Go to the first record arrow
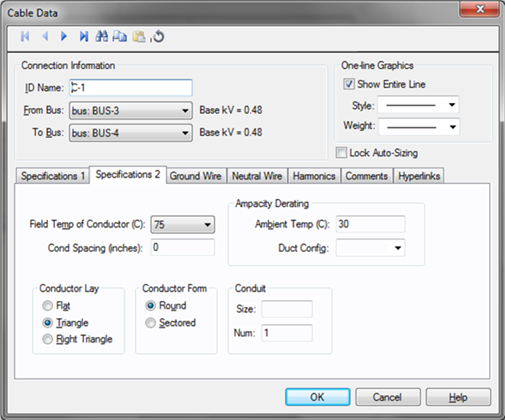Screen dimensions: 505x420 pyautogui.click(x=25, y=37)
